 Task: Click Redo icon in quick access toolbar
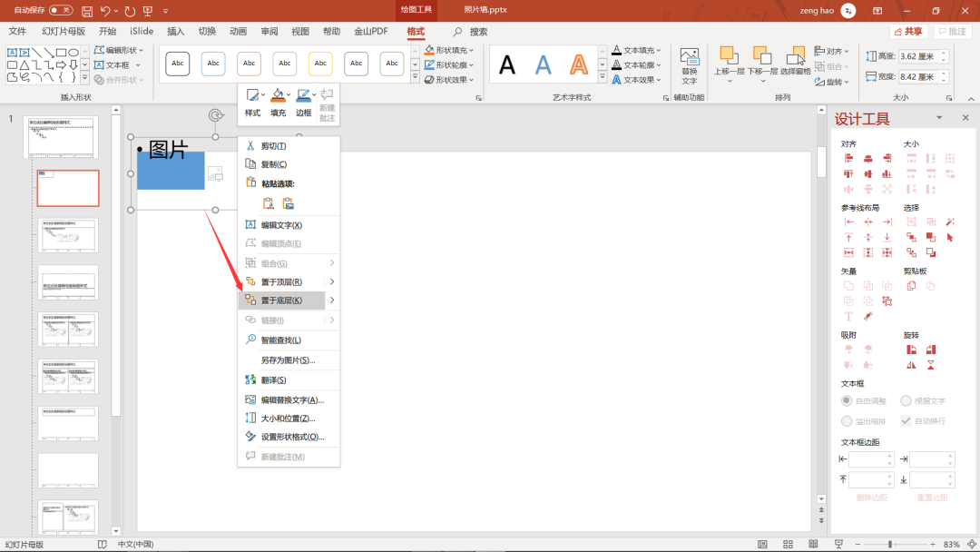(130, 11)
